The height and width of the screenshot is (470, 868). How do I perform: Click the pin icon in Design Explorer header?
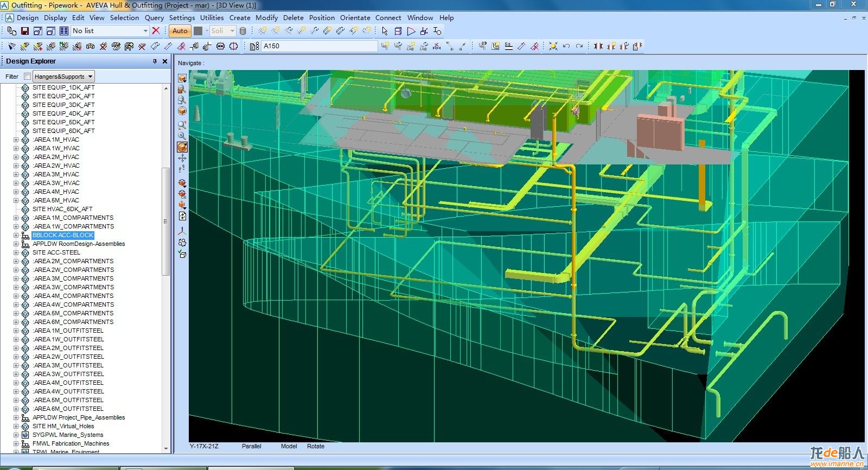click(x=155, y=61)
